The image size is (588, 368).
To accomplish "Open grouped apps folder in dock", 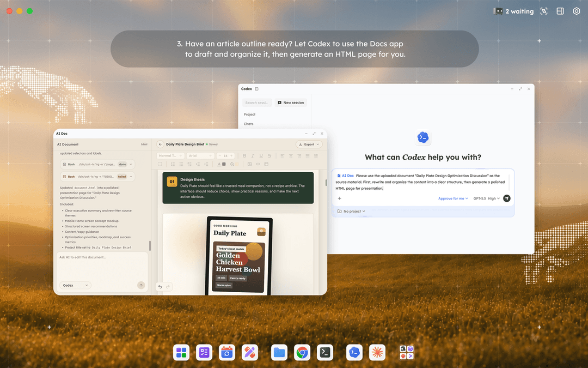I will (407, 353).
